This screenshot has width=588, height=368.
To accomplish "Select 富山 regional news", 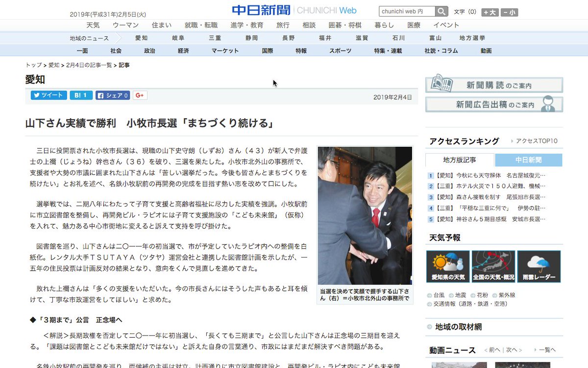I will coord(435,38).
